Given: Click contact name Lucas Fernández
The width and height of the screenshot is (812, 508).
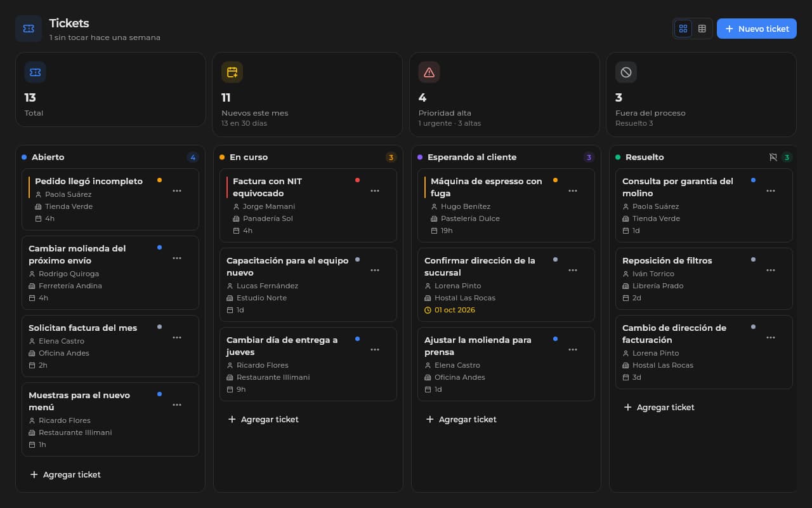Looking at the screenshot, I should [267, 286].
